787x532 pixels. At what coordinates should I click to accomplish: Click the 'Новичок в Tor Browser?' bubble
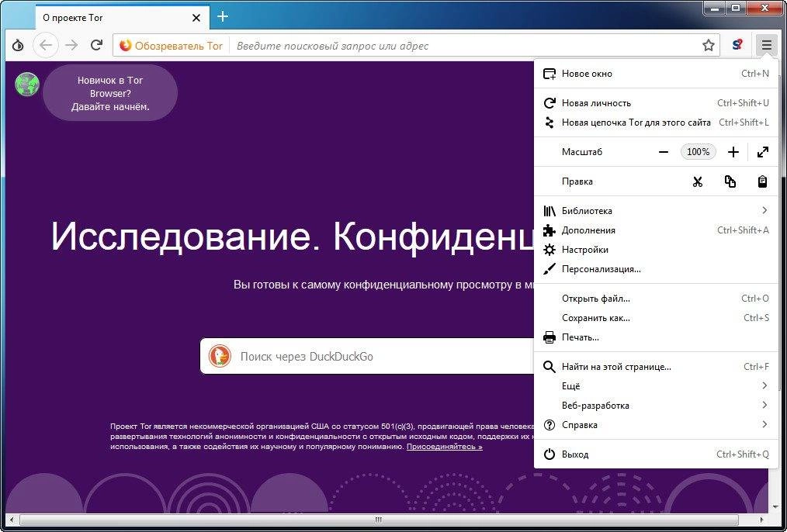(110, 93)
